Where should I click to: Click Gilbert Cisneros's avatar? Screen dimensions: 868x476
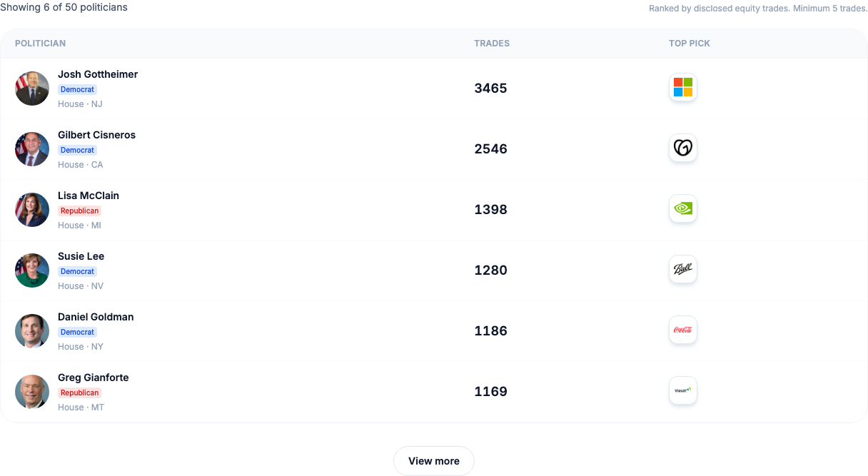[x=32, y=149]
